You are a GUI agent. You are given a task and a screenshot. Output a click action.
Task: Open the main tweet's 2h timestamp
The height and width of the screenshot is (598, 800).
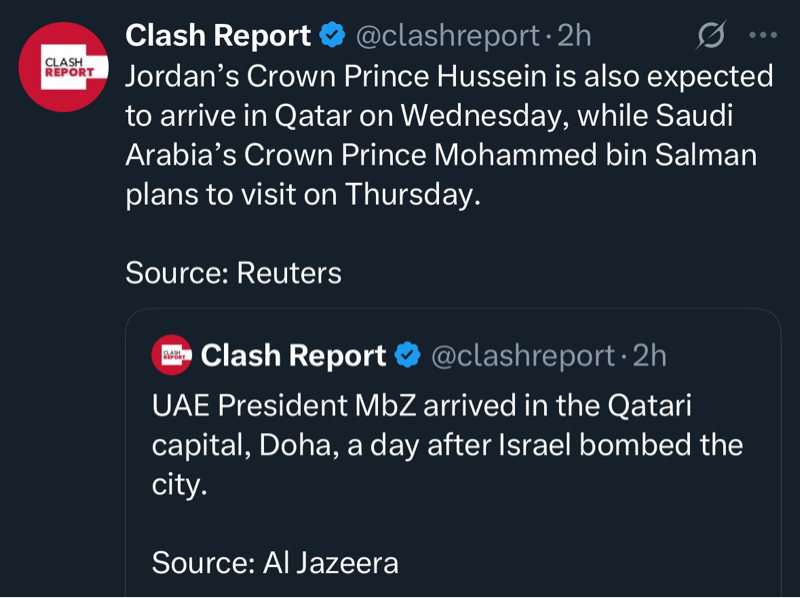pyautogui.click(x=575, y=36)
